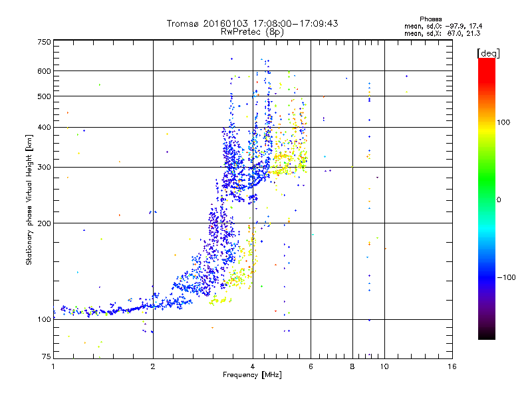
Task: Click the plot title 'Tromsø 20160103 17:08:00-17:09:43'
Action: pos(252,23)
